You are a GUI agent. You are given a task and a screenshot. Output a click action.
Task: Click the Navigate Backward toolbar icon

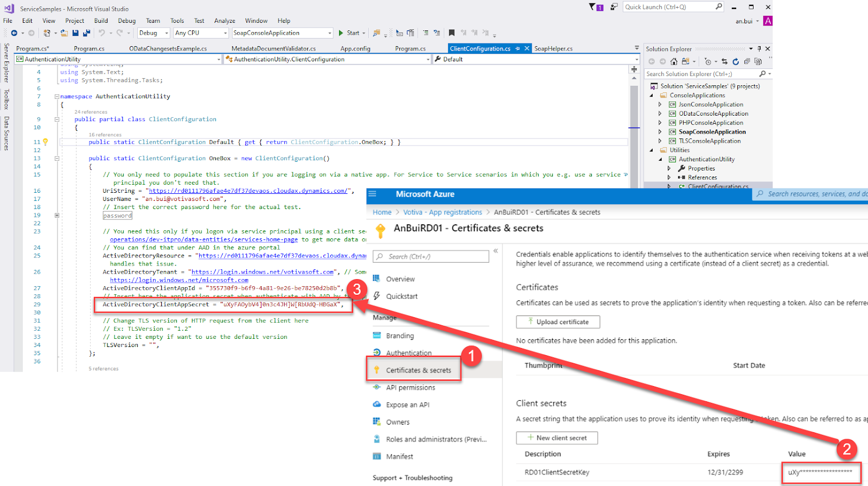coord(14,33)
